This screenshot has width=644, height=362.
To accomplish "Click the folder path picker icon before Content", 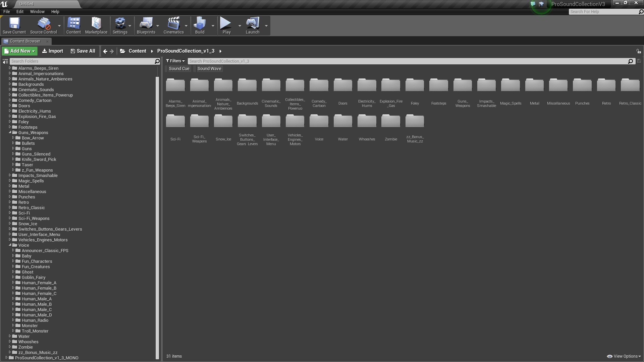I will (x=123, y=51).
